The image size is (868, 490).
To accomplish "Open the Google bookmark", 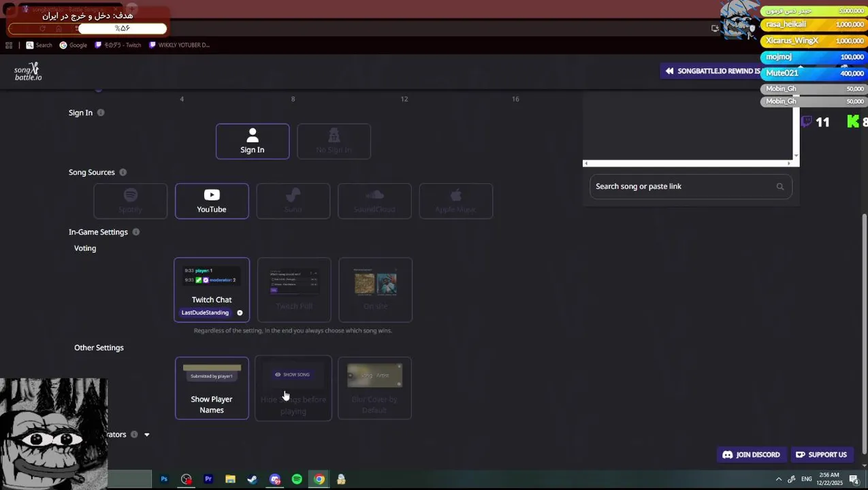I will click(74, 45).
